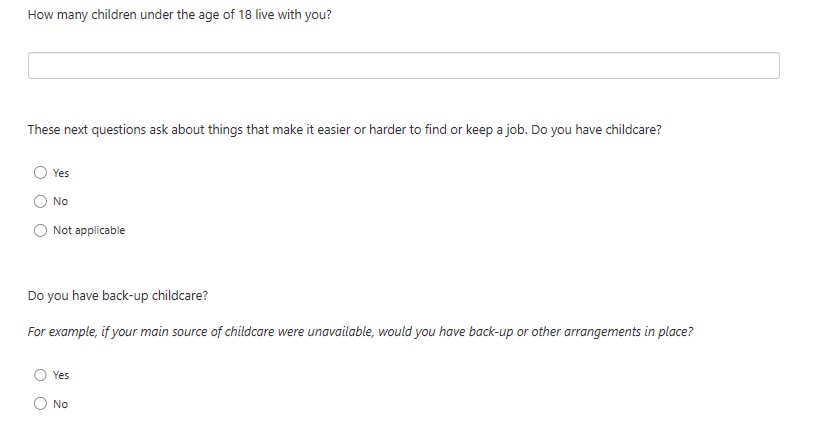Screen dimensions: 819x424
Task: Select Yes radio for back-up childcare
Action: pyautogui.click(x=40, y=375)
